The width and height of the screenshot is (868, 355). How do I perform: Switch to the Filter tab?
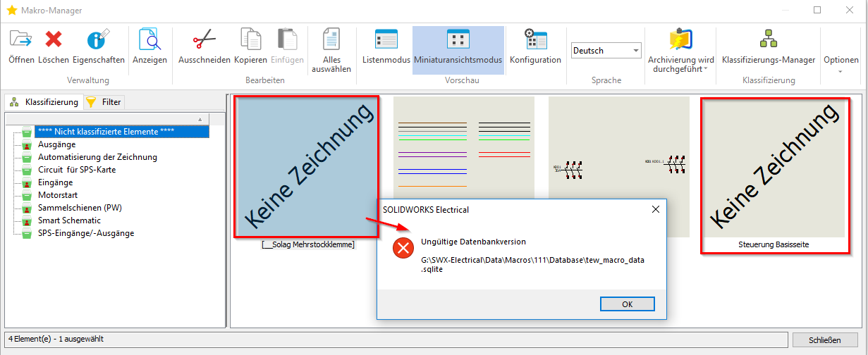(x=104, y=102)
